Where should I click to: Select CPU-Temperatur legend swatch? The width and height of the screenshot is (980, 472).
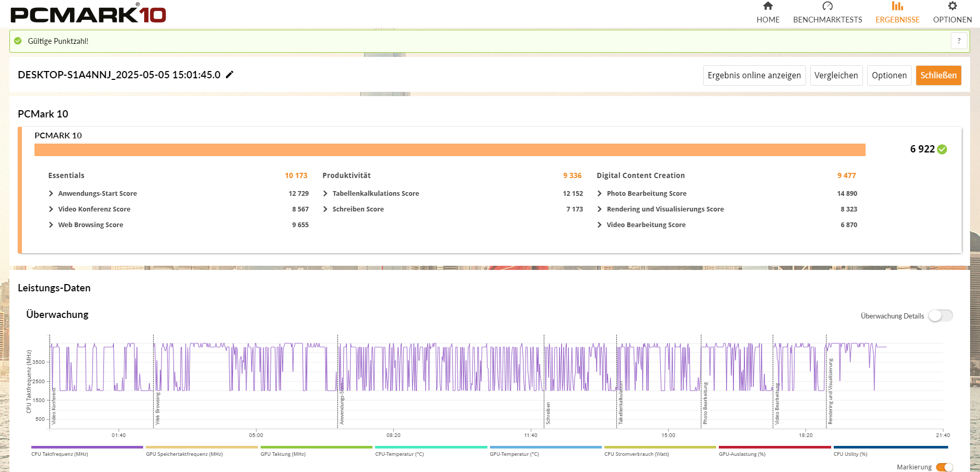point(431,447)
